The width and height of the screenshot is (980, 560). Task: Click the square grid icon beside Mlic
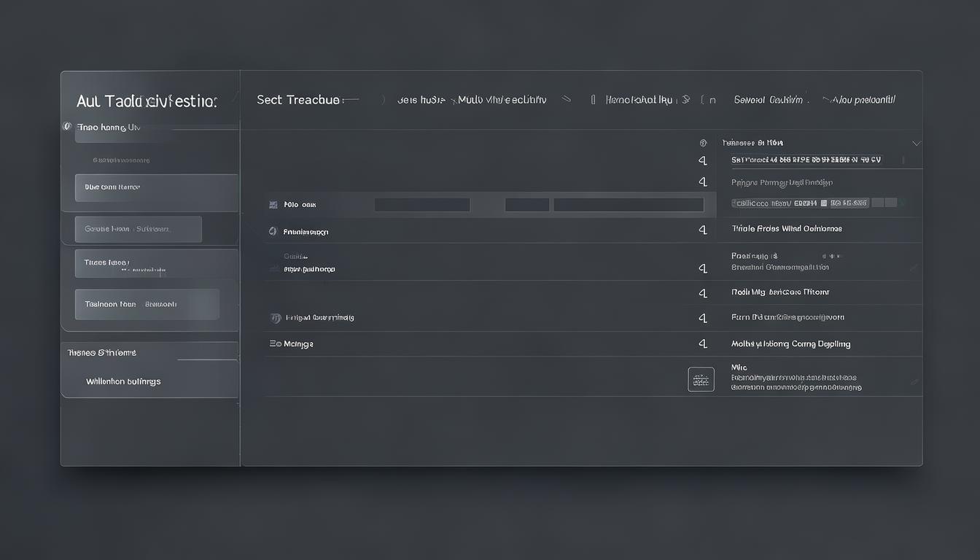pyautogui.click(x=701, y=379)
